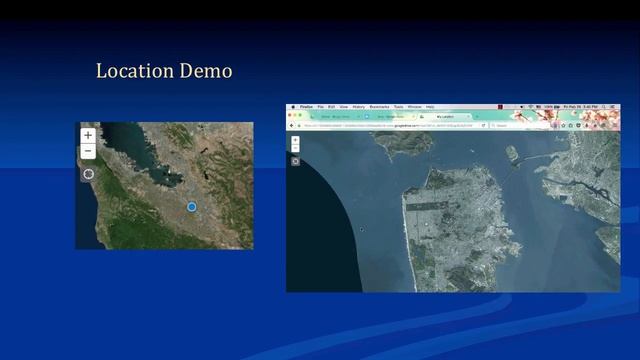
Task: Open Spotlight search in macOS menu bar
Action: tap(603, 107)
